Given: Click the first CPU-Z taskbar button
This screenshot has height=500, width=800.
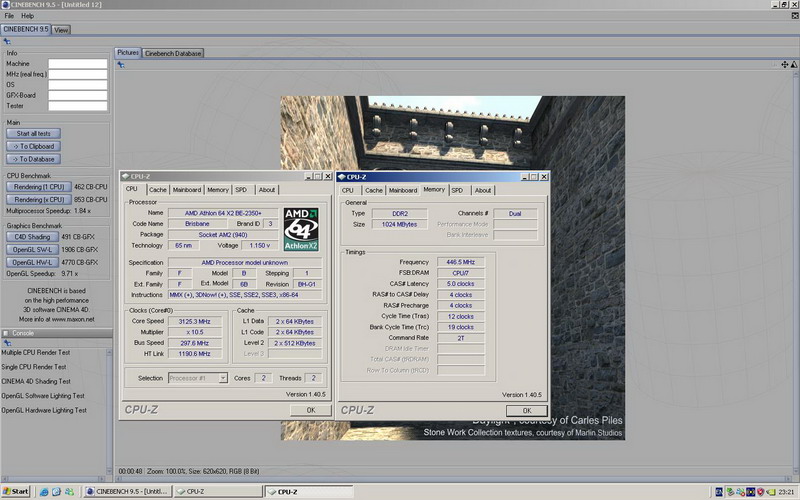Looking at the screenshot, I should 218,492.
